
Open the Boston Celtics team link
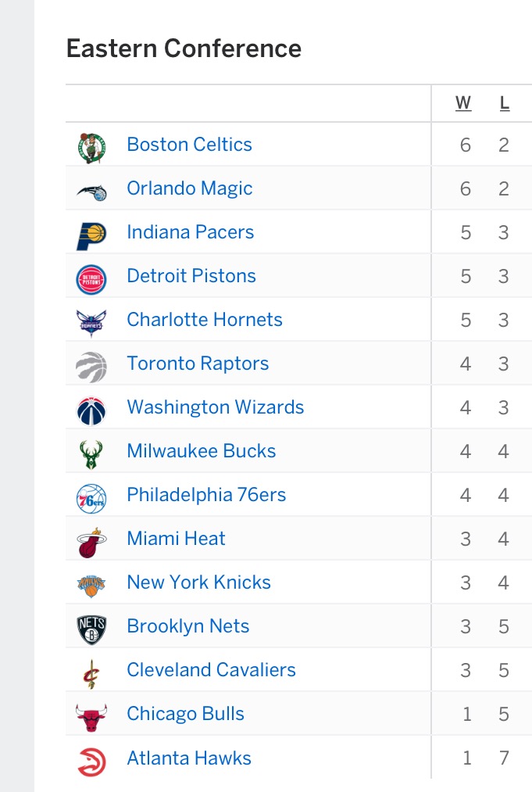(189, 145)
